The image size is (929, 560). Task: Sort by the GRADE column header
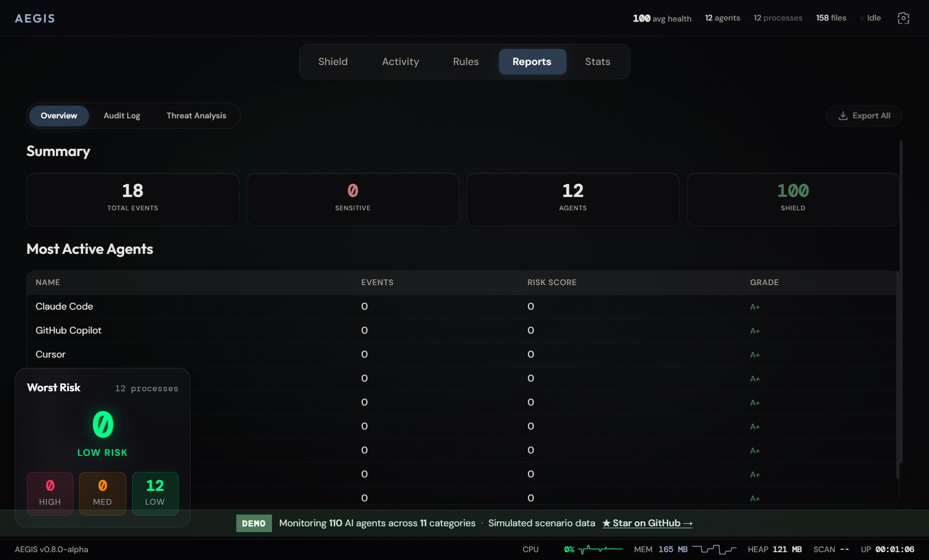764,283
